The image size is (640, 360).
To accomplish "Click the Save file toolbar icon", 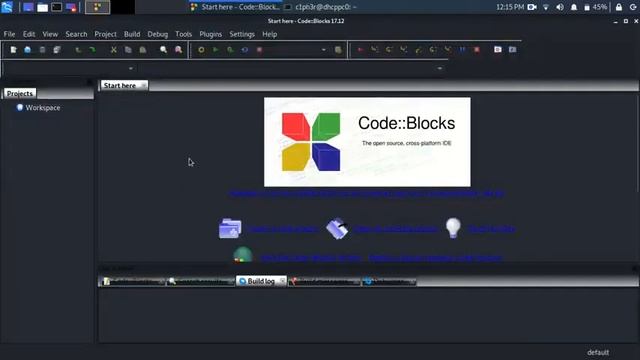I will coord(42,50).
